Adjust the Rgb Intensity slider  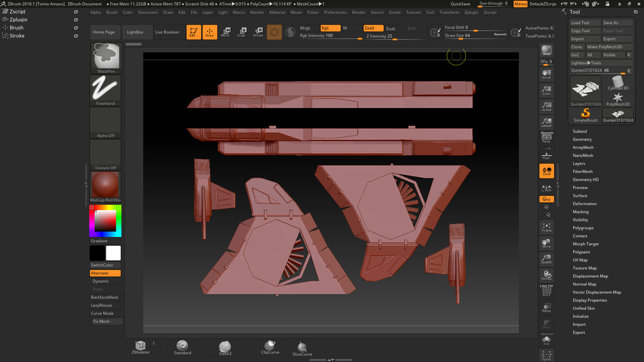(x=331, y=36)
